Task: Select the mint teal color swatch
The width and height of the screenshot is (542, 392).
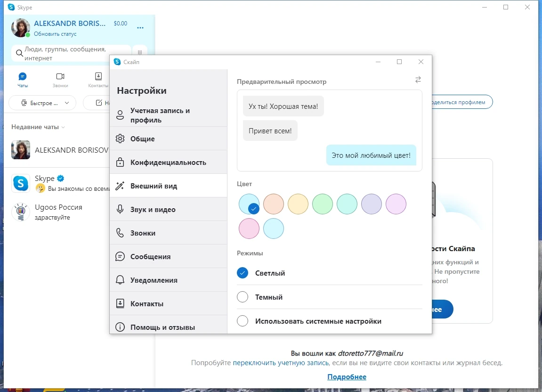Action: coord(347,204)
